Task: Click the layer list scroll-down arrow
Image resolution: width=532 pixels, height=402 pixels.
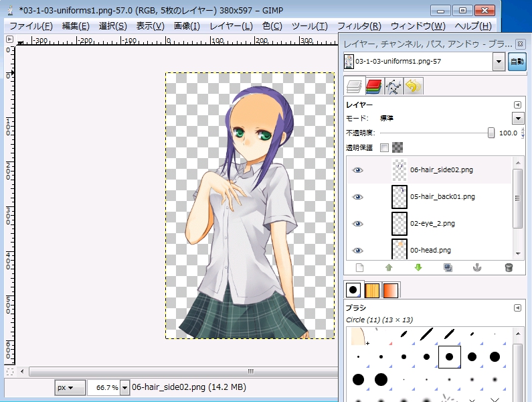Action: (x=518, y=253)
